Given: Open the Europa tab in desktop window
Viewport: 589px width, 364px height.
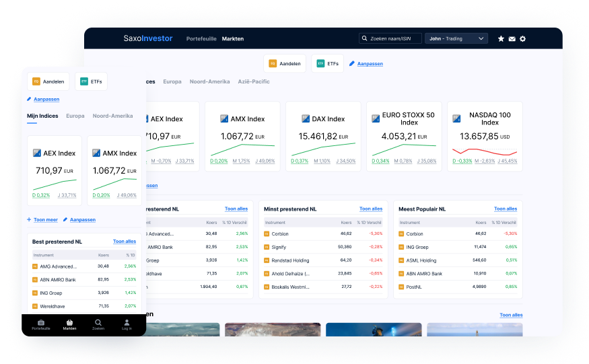Looking at the screenshot, I should [x=172, y=81].
